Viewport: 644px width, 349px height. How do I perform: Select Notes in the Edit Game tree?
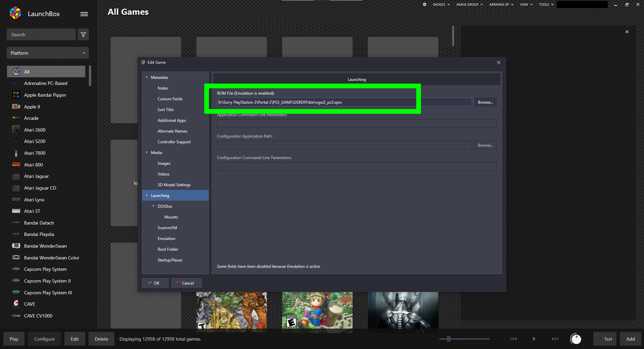[x=163, y=88]
